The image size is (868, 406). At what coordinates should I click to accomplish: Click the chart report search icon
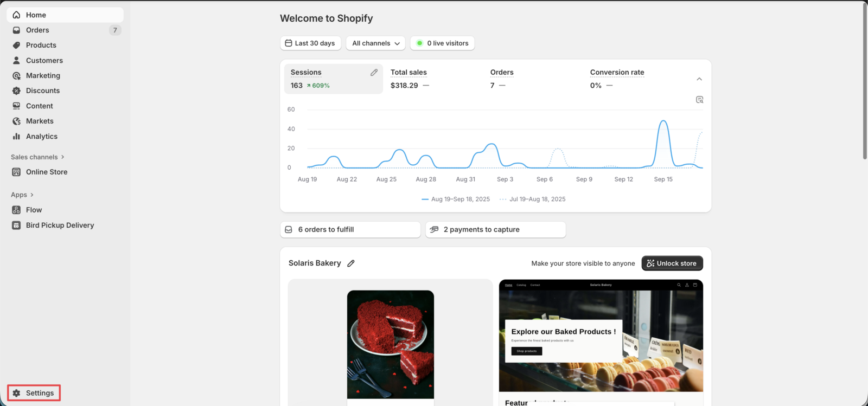pos(699,100)
